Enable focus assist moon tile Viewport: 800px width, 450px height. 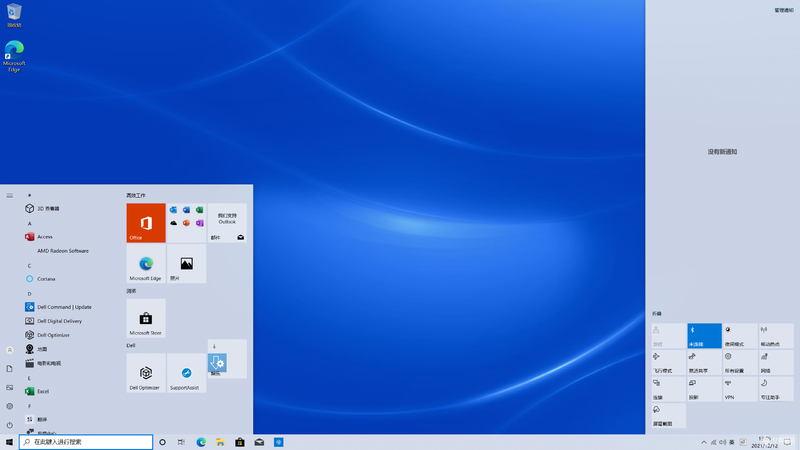click(776, 389)
